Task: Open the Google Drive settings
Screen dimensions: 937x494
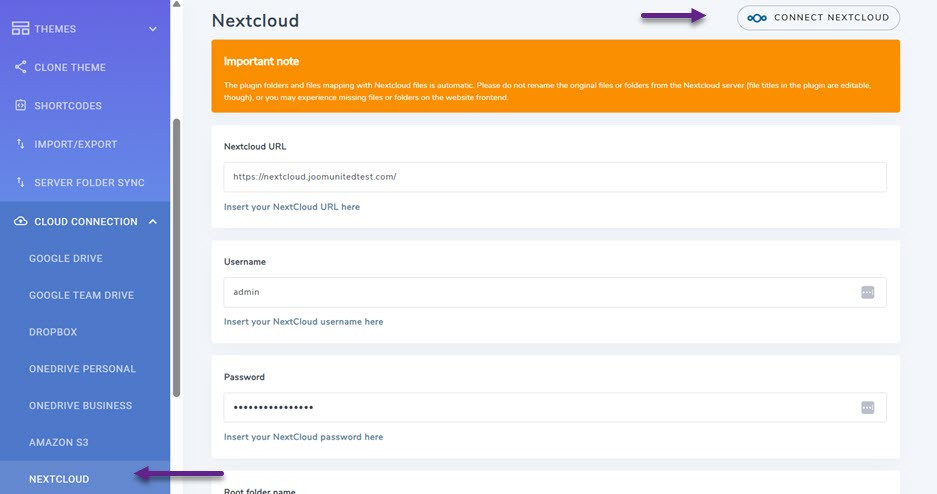Action: pyautogui.click(x=66, y=258)
